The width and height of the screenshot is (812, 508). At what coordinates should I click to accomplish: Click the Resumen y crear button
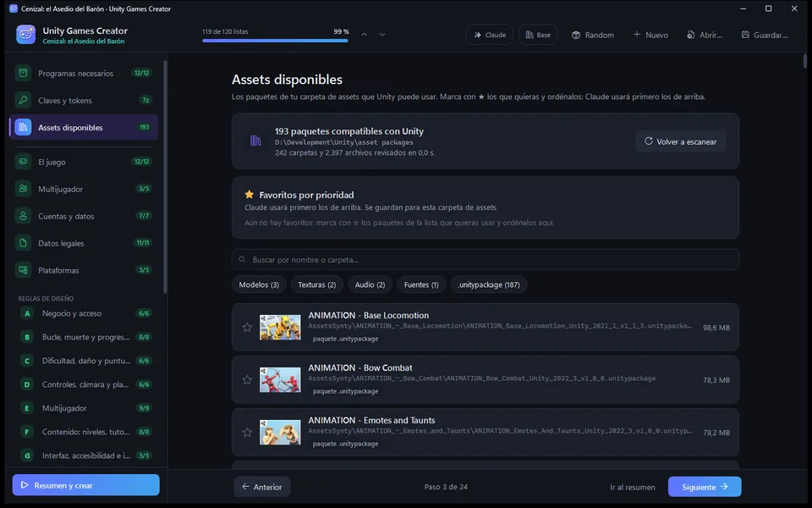[x=86, y=485]
